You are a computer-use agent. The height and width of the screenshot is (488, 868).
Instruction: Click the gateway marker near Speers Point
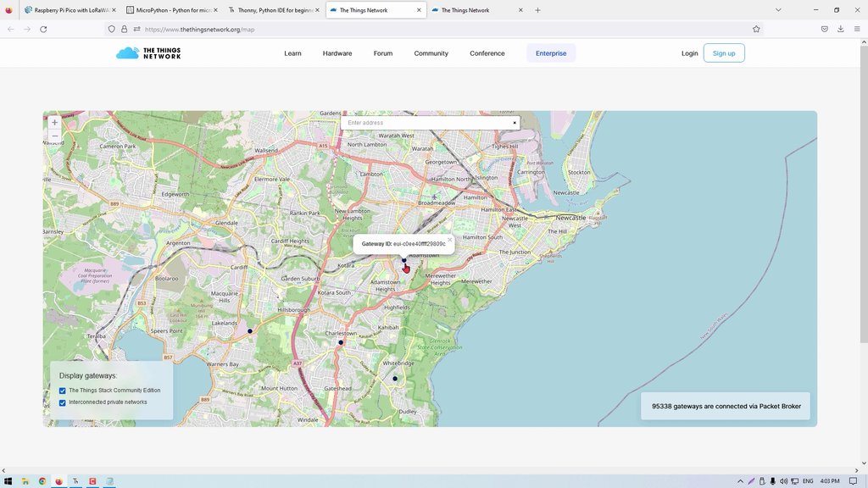pyautogui.click(x=250, y=331)
